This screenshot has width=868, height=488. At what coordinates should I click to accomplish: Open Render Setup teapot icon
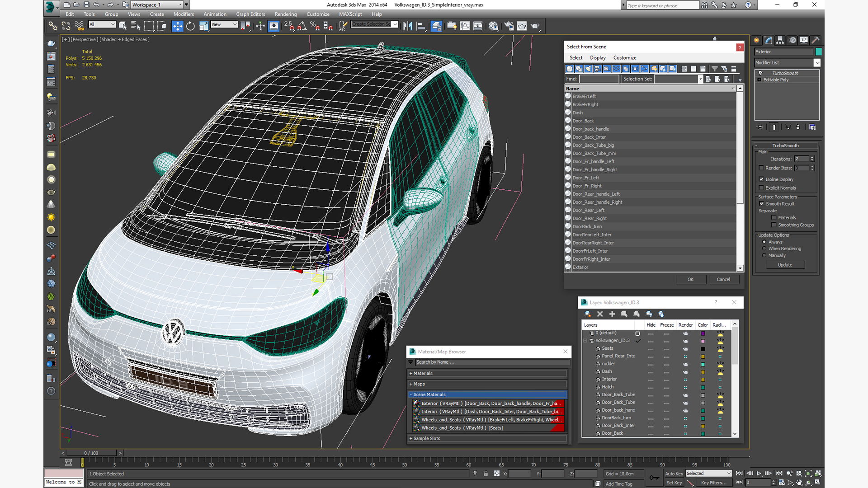tap(509, 26)
